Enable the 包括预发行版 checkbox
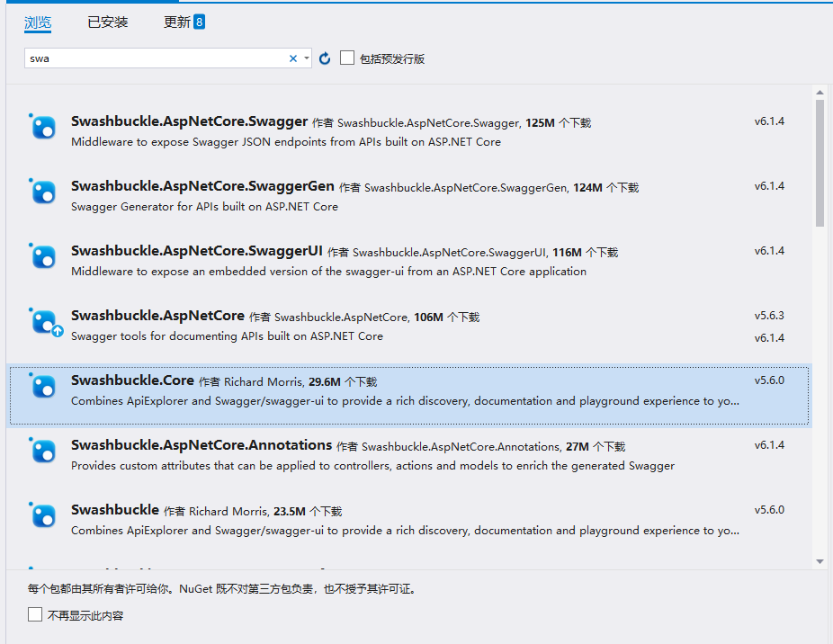This screenshot has height=644, width=833. tap(347, 58)
